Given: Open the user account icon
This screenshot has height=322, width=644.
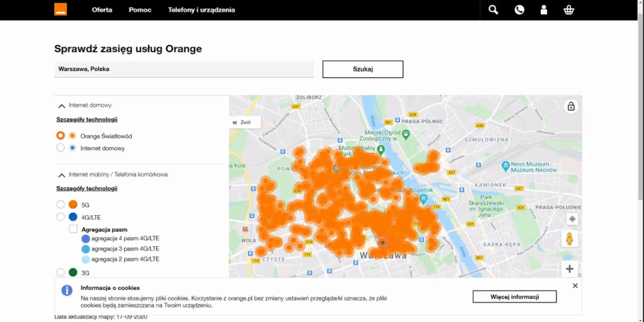Looking at the screenshot, I should (544, 10).
